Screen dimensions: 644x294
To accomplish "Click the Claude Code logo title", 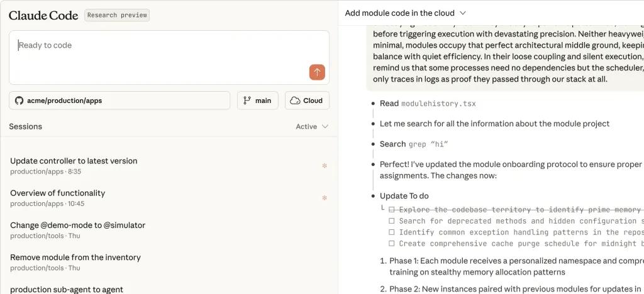I will 43,16.
